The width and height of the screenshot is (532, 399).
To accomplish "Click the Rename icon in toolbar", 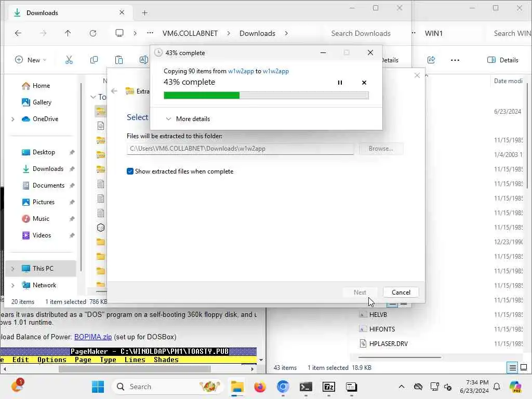I will (x=144, y=60).
